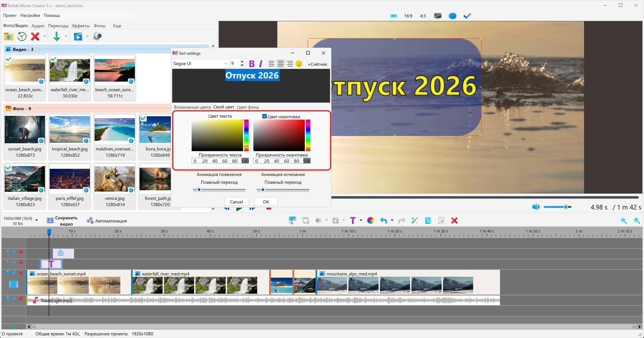Click the crop tool icon
Viewport: 644px width, 338px height.
click(305, 220)
